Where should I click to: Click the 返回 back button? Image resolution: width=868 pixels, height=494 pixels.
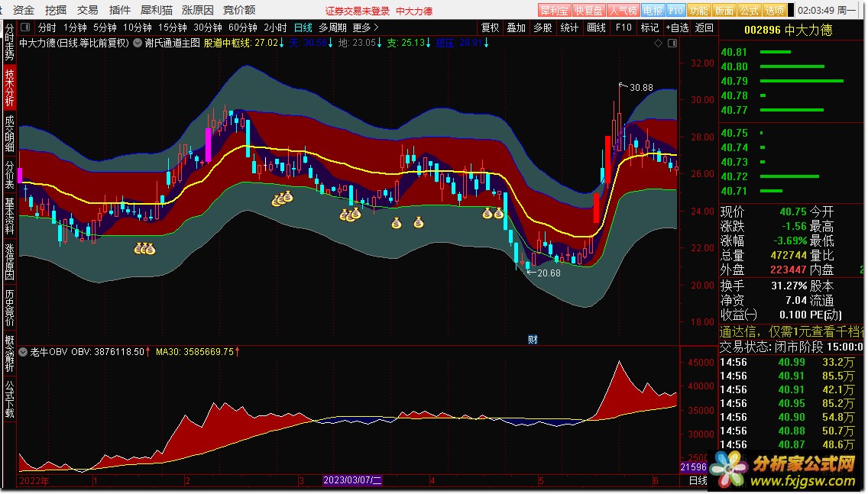(704, 27)
